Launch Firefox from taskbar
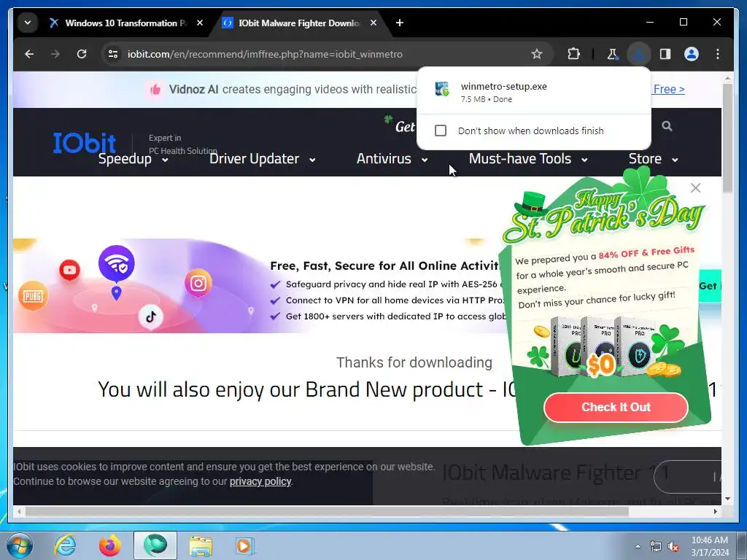Viewport: 747px width, 560px height. 110,545
